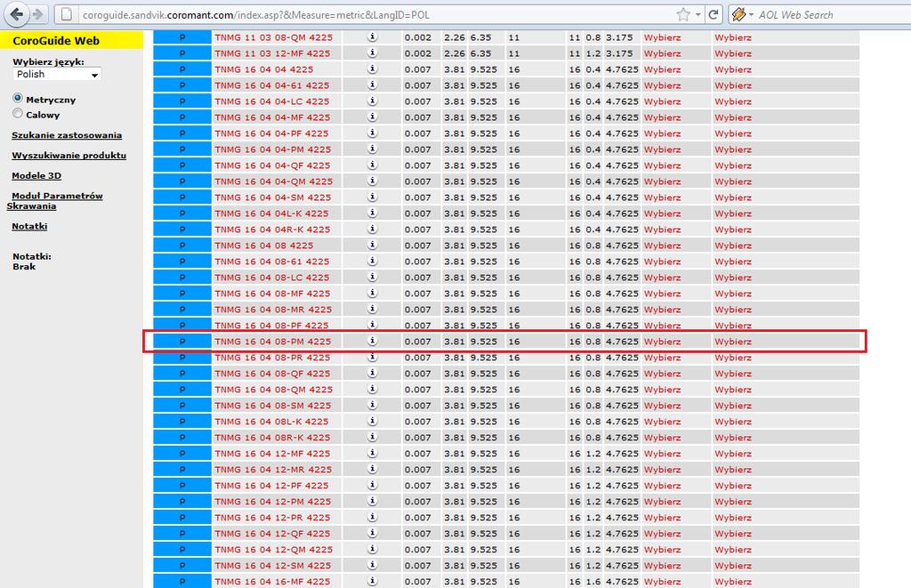Info icon for TNMG 16 04 08-MF 4225
Viewport: 911px width, 588px height.
click(373, 293)
